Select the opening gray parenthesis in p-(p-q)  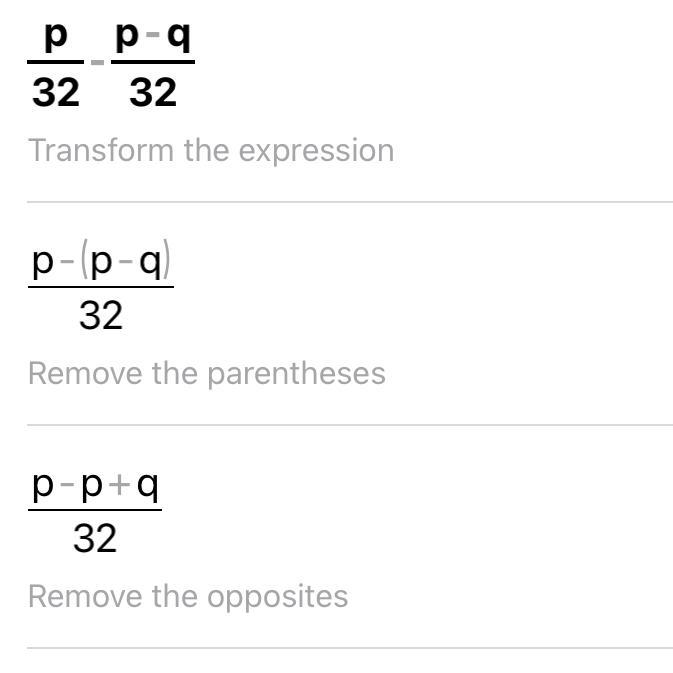click(84, 259)
